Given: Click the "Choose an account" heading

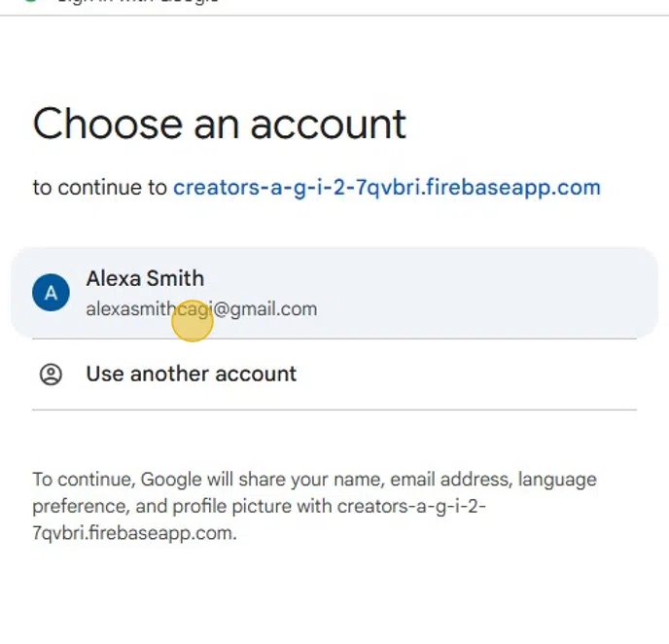Looking at the screenshot, I should click(x=220, y=125).
